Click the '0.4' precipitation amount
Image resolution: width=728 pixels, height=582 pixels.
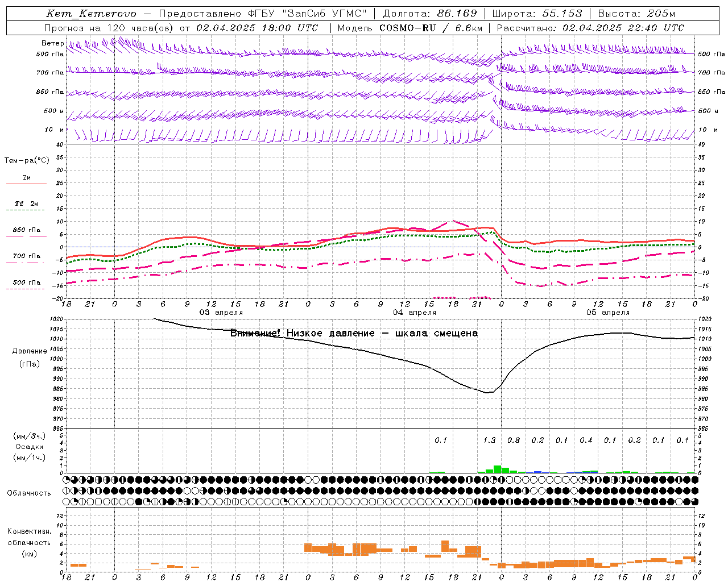tap(586, 440)
